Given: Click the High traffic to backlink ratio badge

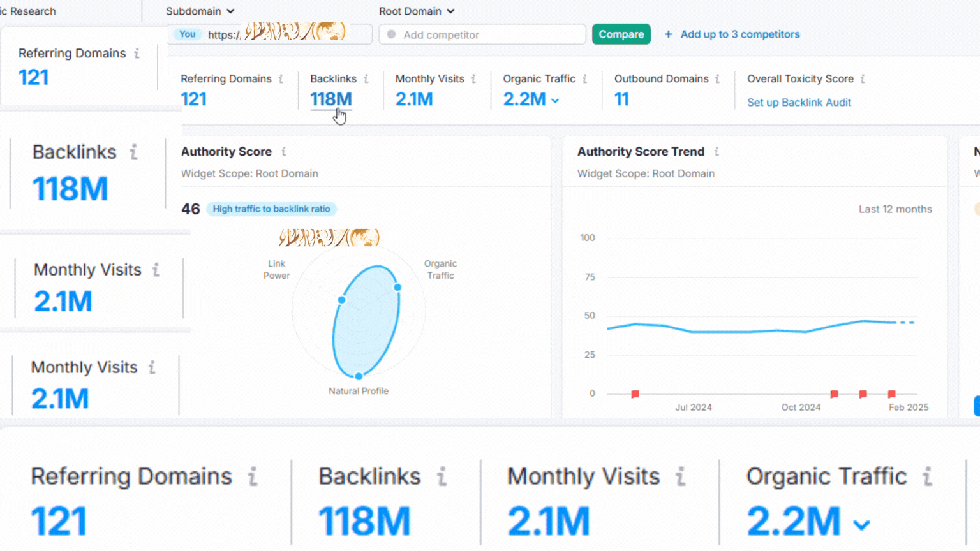Looking at the screenshot, I should coord(271,209).
